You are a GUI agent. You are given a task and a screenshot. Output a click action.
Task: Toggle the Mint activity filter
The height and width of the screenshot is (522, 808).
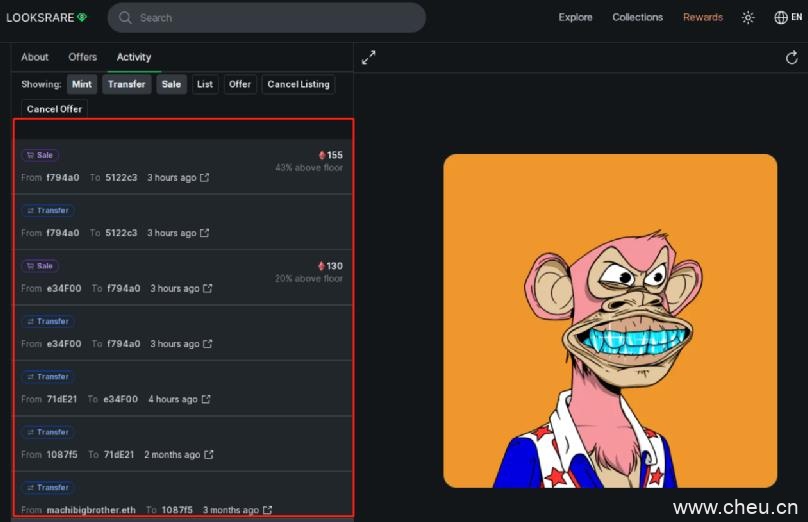coord(82,85)
